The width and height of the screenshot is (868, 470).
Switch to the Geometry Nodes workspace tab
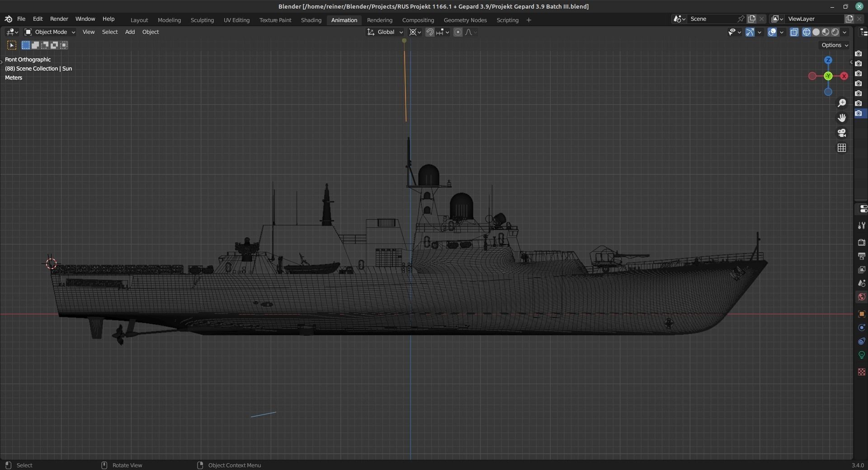(x=465, y=20)
